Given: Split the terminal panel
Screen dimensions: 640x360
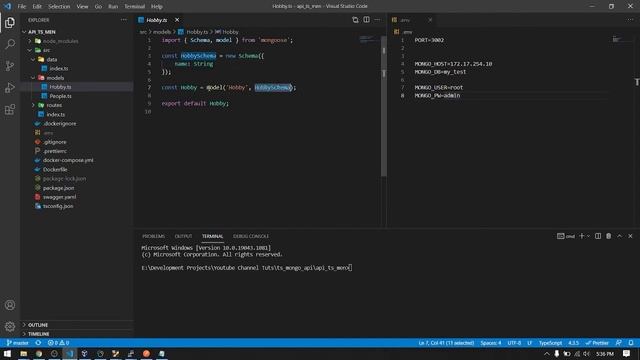Looking at the screenshot, I should (598, 236).
